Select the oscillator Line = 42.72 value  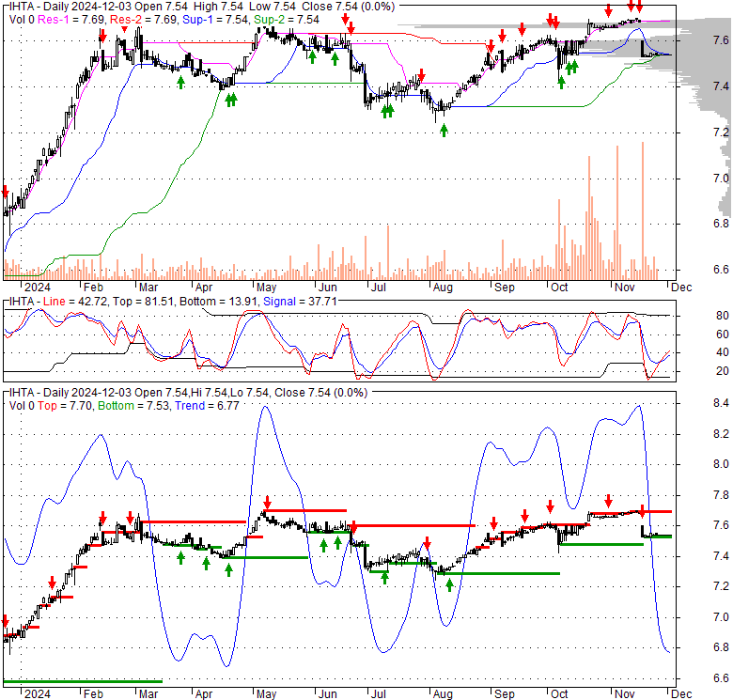click(75, 302)
